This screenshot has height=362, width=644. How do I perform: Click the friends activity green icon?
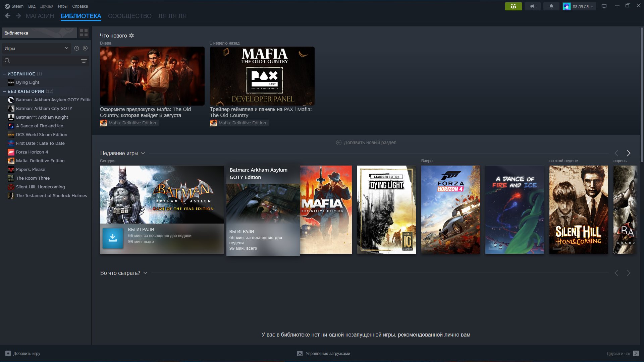tap(513, 6)
